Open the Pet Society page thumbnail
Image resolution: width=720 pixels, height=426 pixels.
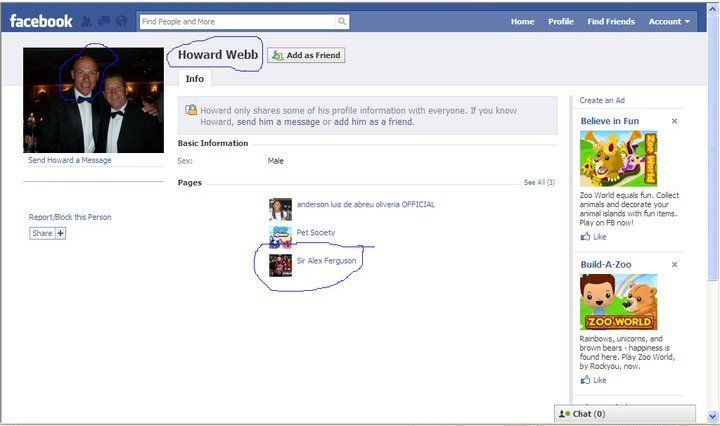point(280,236)
